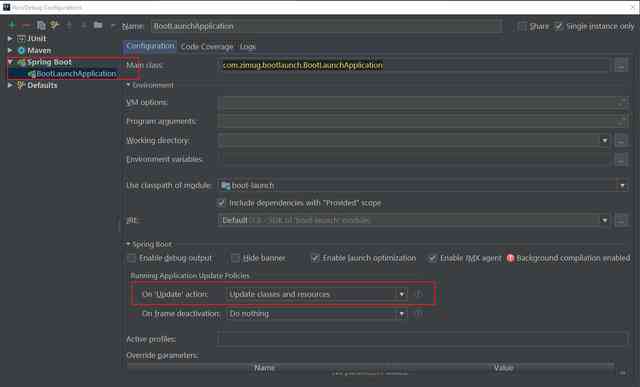Open the Use classpath of module dropdown
Image resolution: width=640 pixels, height=387 pixels.
point(622,186)
